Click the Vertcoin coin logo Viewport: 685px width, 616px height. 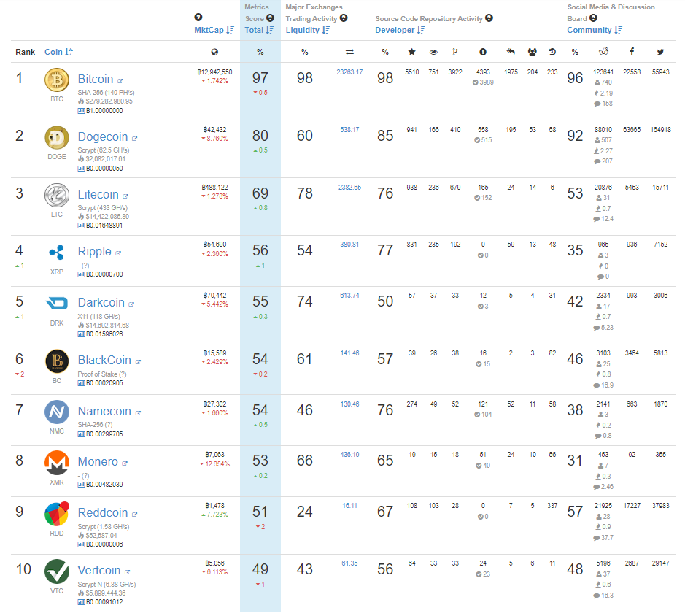coord(57,571)
